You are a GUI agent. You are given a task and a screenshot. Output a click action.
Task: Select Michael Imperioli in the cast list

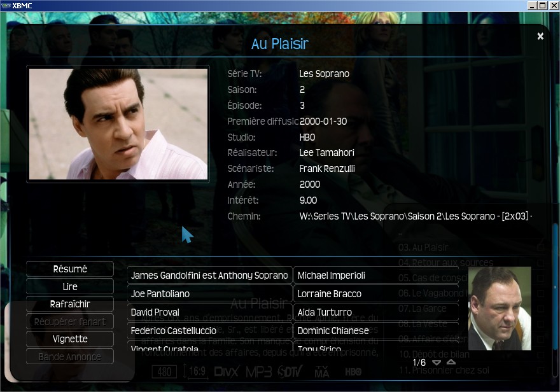coord(376,276)
